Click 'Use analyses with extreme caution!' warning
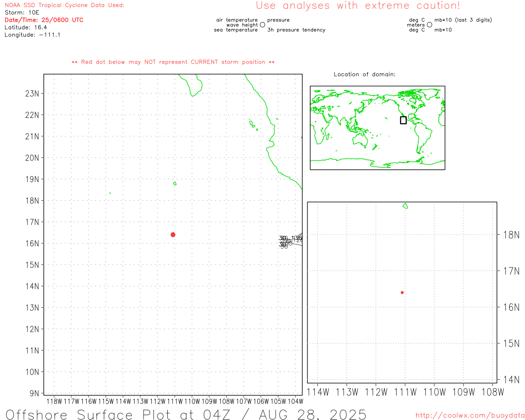The image size is (525, 420). [358, 6]
